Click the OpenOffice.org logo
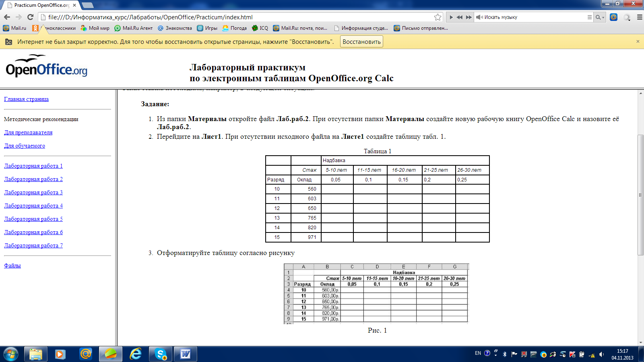Screen dimensions: 644x362 [46, 66]
